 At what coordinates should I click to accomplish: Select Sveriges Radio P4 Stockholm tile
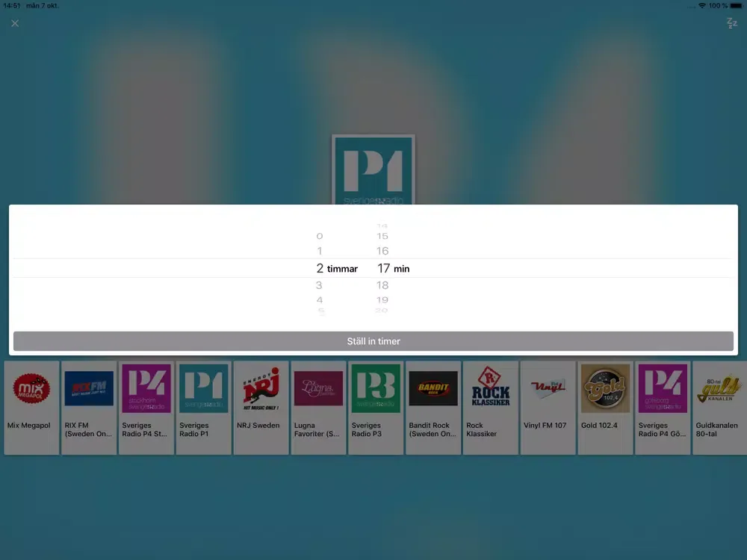point(146,408)
